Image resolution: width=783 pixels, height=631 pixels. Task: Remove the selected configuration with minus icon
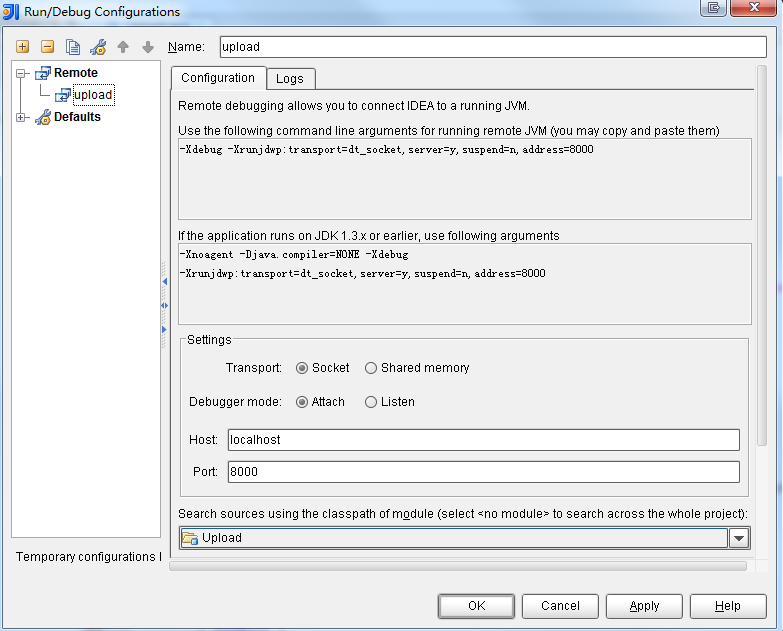tap(47, 47)
